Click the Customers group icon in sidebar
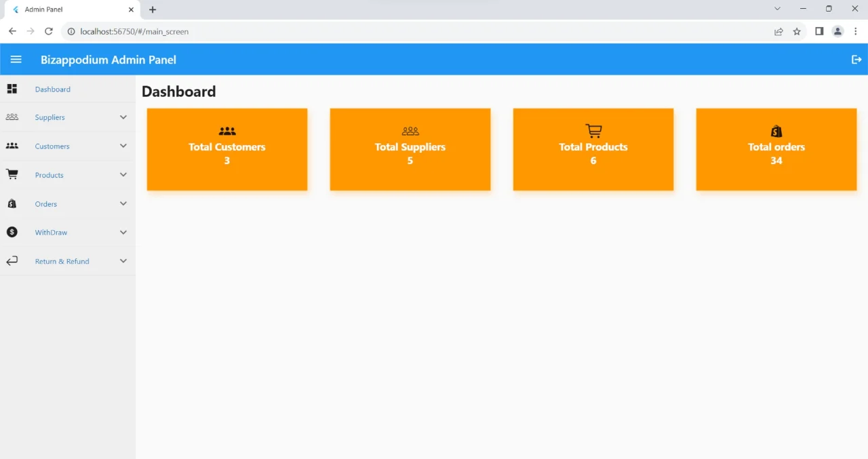 (x=12, y=146)
